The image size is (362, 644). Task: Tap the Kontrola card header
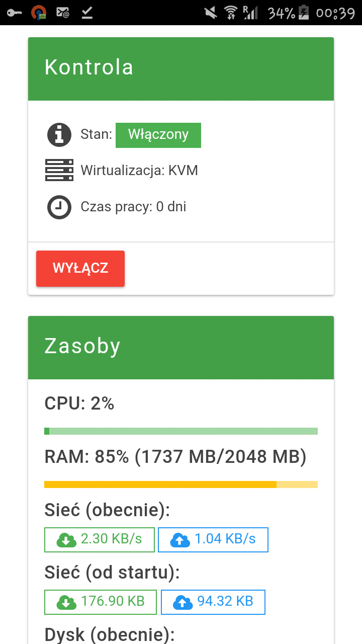(x=181, y=68)
